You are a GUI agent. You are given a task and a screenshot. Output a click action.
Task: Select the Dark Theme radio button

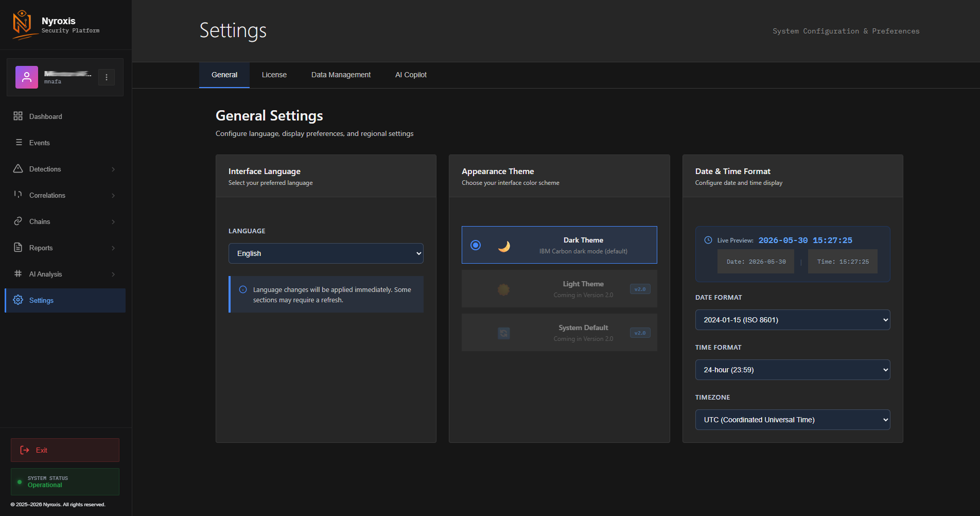(476, 245)
